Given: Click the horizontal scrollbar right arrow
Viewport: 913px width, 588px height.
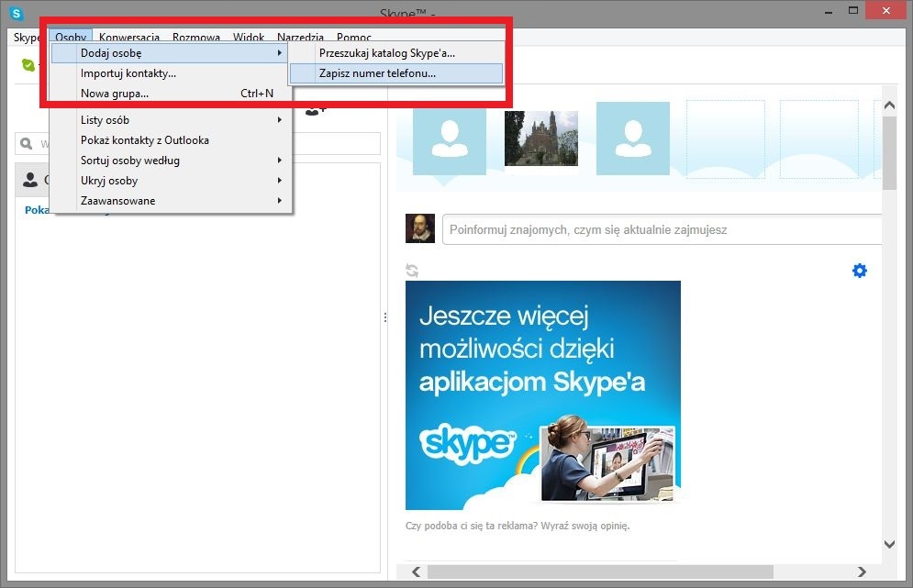Looking at the screenshot, I should 862,571.
